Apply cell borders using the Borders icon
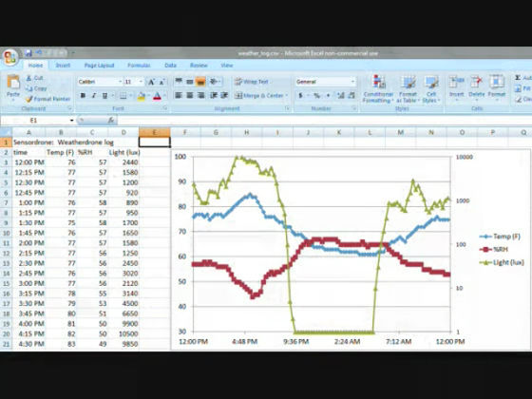 123,96
